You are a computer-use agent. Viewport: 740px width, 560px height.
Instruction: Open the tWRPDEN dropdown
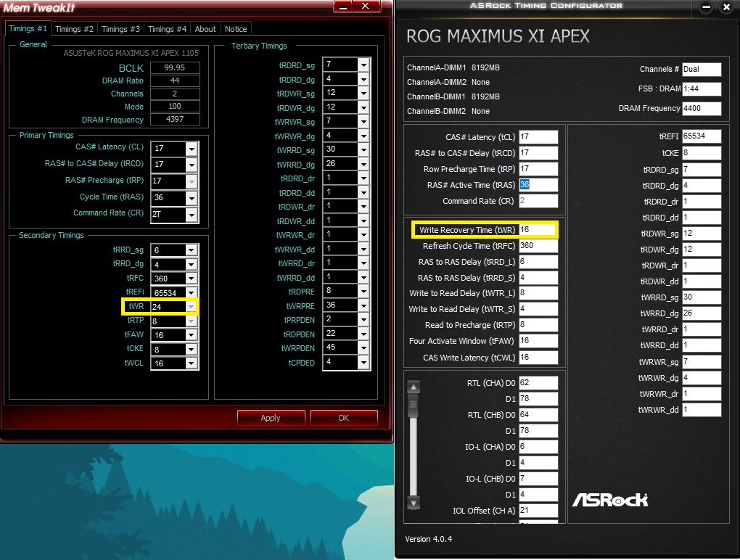[x=363, y=347]
